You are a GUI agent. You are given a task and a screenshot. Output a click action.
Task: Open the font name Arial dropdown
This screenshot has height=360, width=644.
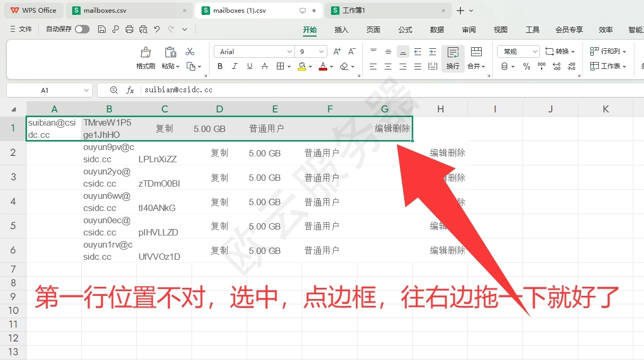(290, 51)
